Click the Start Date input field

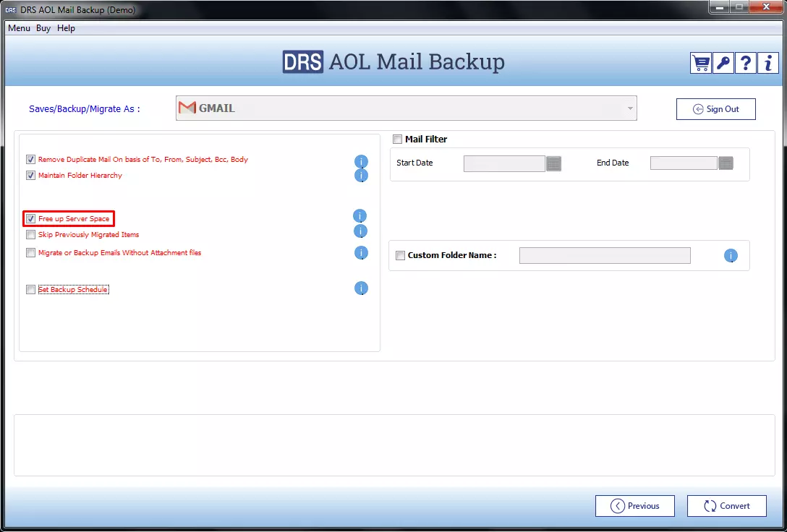point(504,163)
